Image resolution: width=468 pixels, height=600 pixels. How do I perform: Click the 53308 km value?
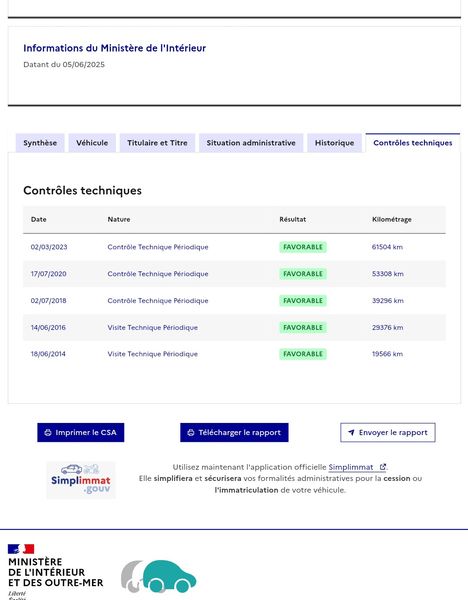(x=388, y=274)
